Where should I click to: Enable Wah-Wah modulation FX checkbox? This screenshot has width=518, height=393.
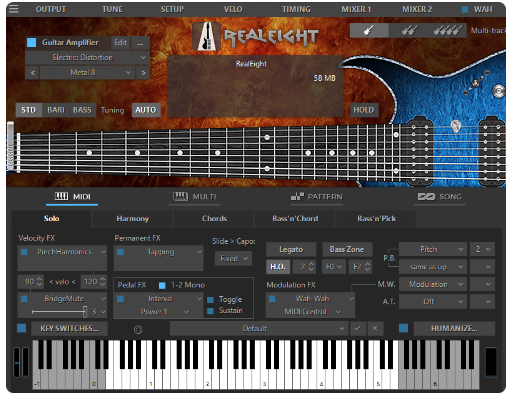(272, 299)
